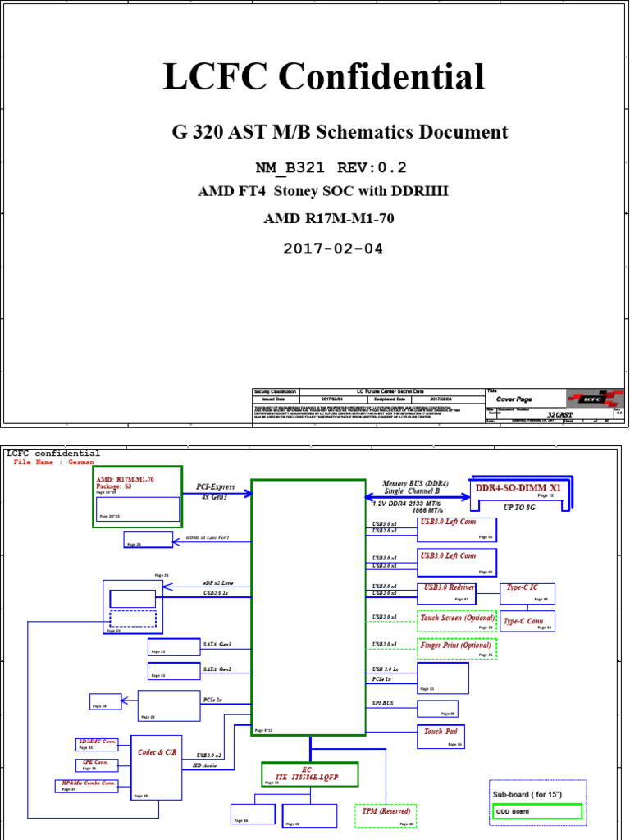This screenshot has height=840, width=630.
Task: Click document number "320AST" in title block
Action: click(x=559, y=414)
